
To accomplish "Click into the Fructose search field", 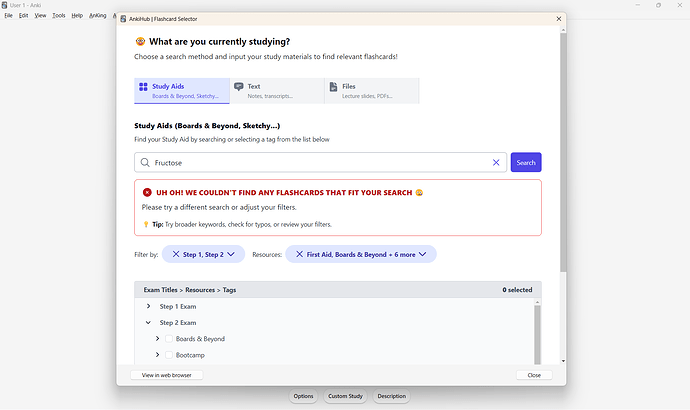I will (x=320, y=162).
